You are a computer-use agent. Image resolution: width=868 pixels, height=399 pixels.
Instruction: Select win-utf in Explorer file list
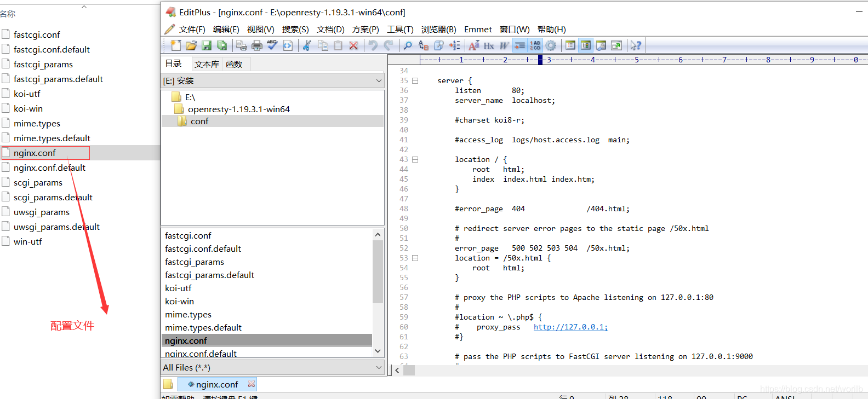click(x=27, y=242)
